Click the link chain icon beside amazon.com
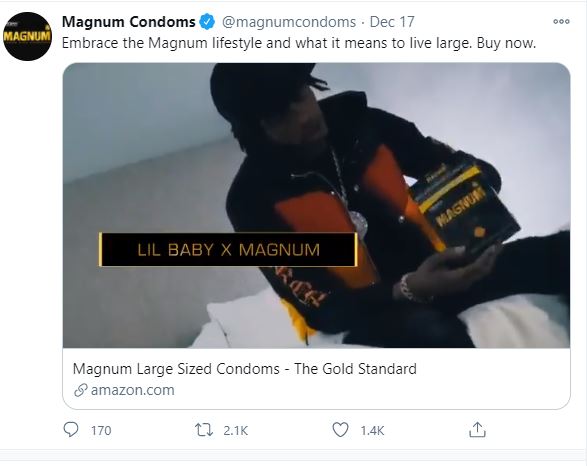The width and height of the screenshot is (587, 466). (x=80, y=390)
